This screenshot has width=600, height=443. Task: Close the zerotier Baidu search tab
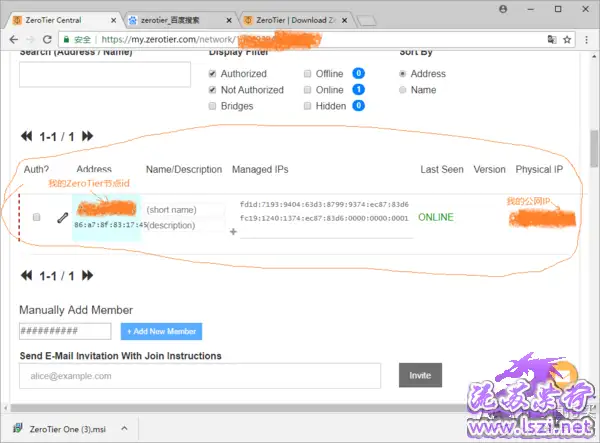(229, 20)
